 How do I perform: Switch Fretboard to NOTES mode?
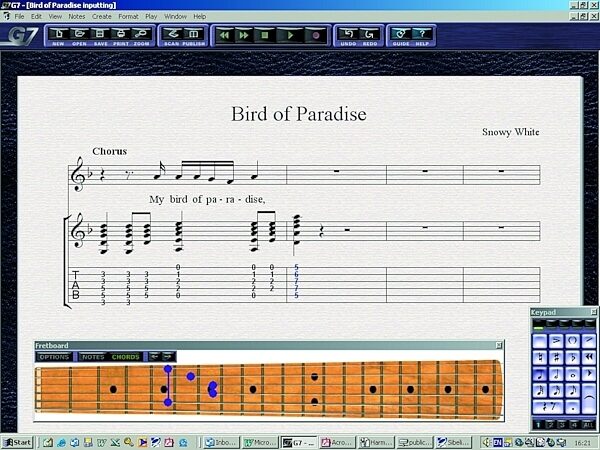(x=93, y=357)
